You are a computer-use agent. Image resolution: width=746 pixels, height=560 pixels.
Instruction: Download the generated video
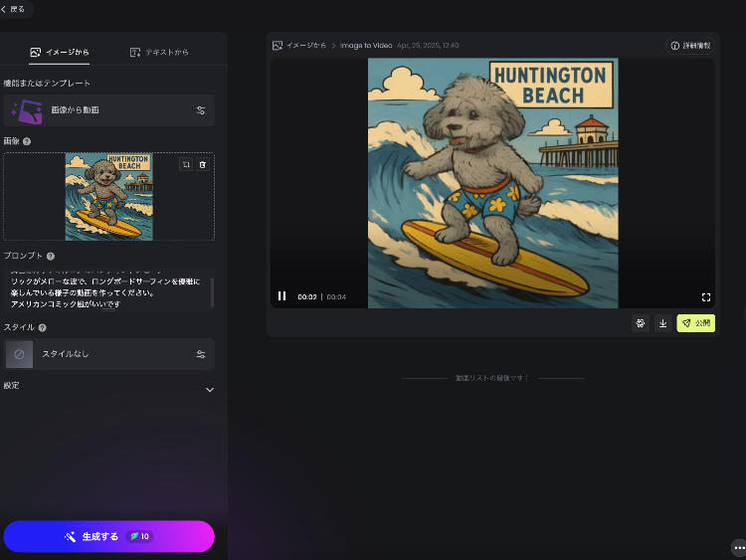click(x=662, y=323)
